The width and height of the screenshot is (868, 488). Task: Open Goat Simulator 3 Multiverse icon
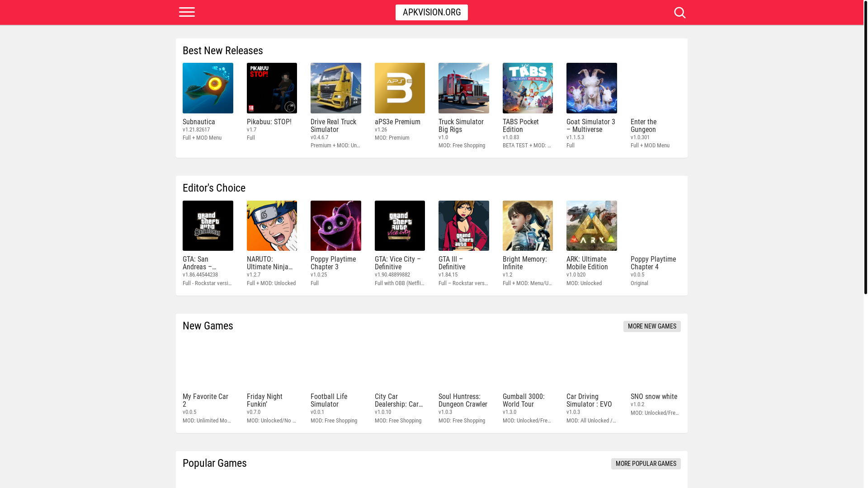592,88
